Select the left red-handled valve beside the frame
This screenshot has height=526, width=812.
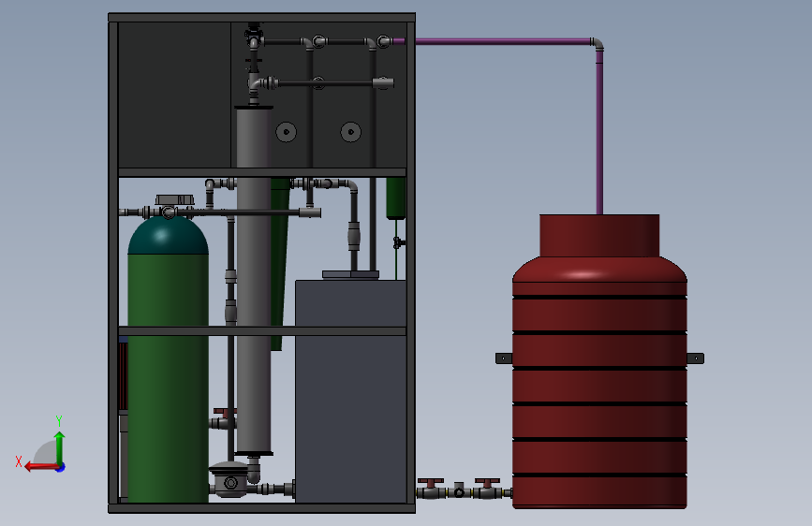tap(431, 489)
